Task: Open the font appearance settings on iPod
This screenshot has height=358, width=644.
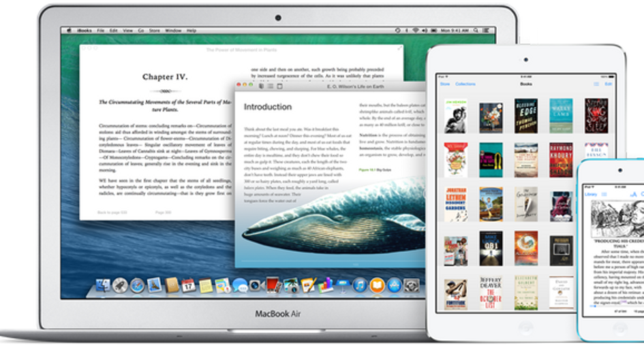Action: [634, 195]
